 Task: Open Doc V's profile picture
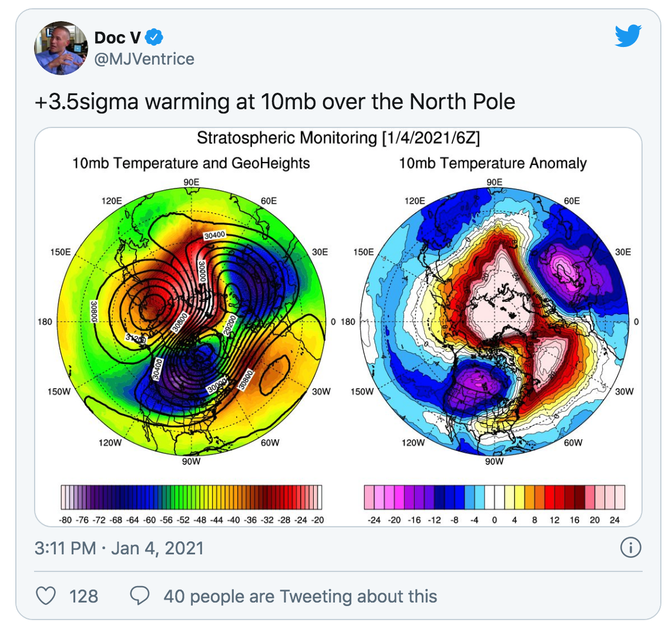(61, 48)
